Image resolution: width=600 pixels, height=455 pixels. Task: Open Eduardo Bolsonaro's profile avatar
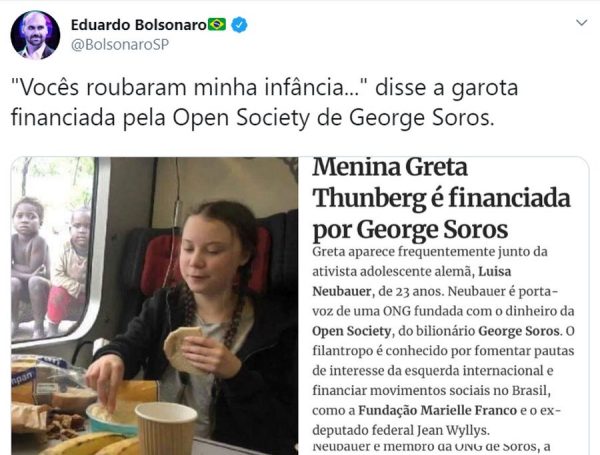click(35, 35)
